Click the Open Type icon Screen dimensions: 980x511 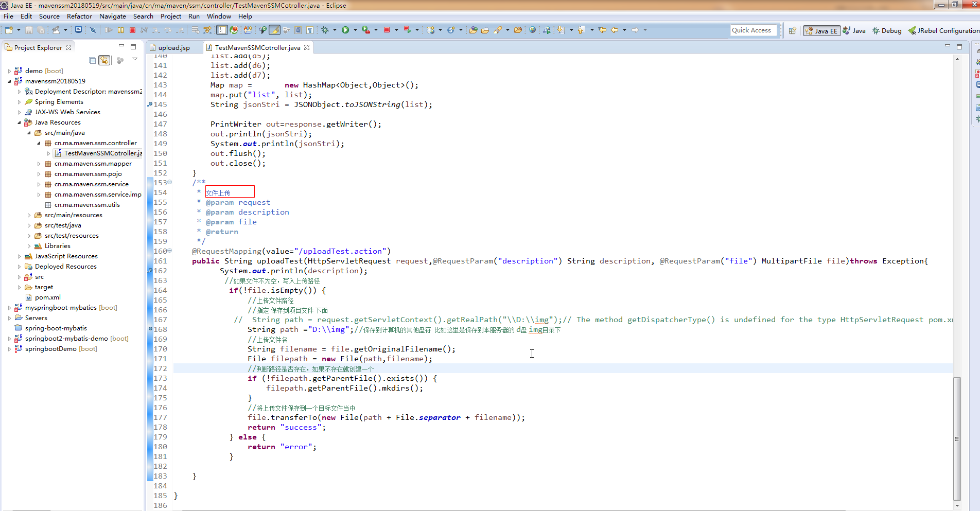pyautogui.click(x=473, y=30)
